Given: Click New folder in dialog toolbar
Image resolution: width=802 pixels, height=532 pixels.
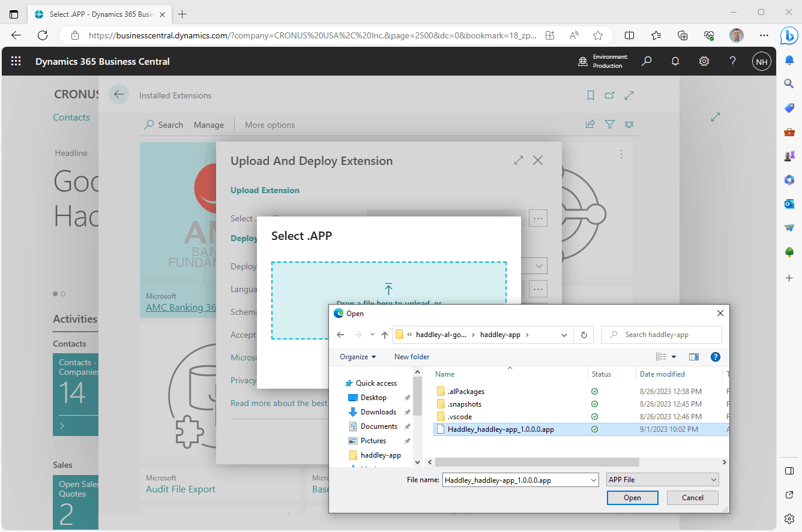Looking at the screenshot, I should coord(412,357).
